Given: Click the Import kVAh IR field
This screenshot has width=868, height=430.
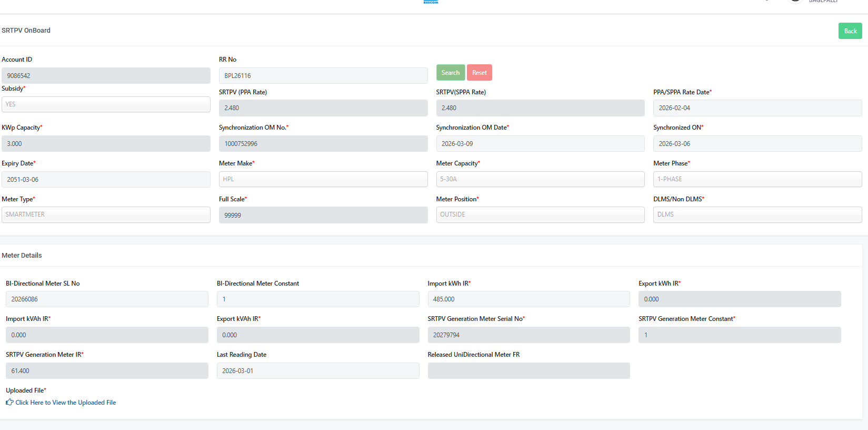Looking at the screenshot, I should (x=107, y=335).
